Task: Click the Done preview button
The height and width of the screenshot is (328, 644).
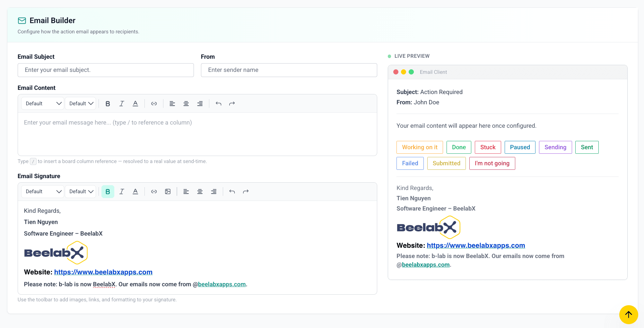Action: (x=459, y=147)
